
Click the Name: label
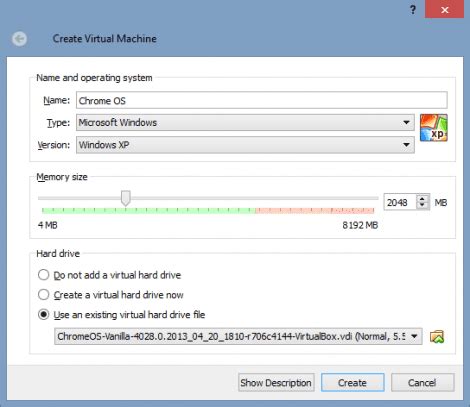click(x=57, y=100)
